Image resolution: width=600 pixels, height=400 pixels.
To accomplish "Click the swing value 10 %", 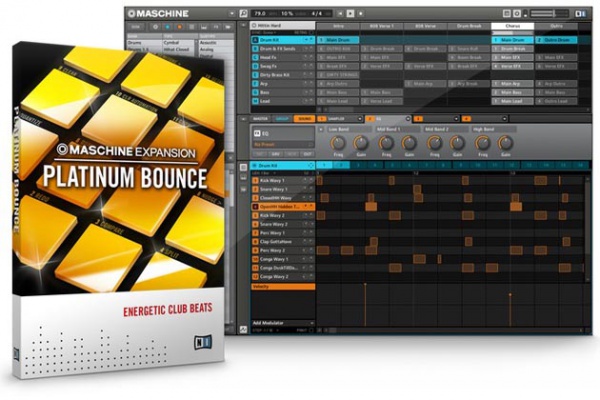I will [x=287, y=13].
